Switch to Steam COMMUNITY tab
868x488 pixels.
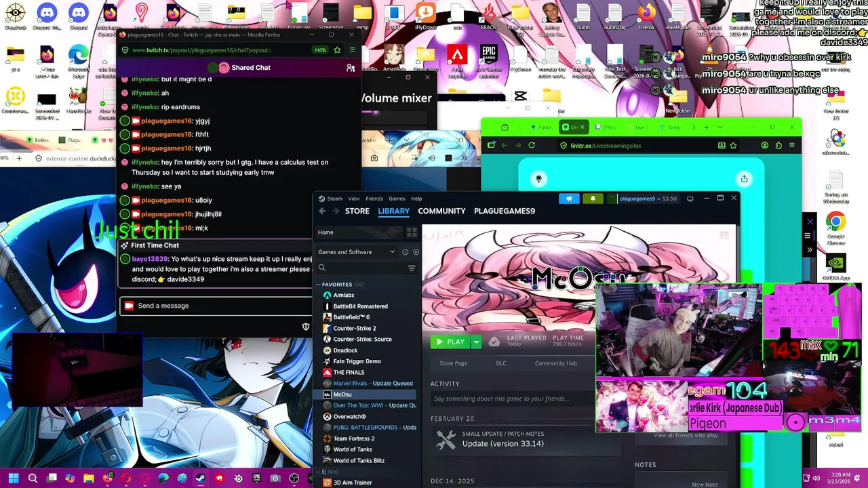[x=441, y=211]
